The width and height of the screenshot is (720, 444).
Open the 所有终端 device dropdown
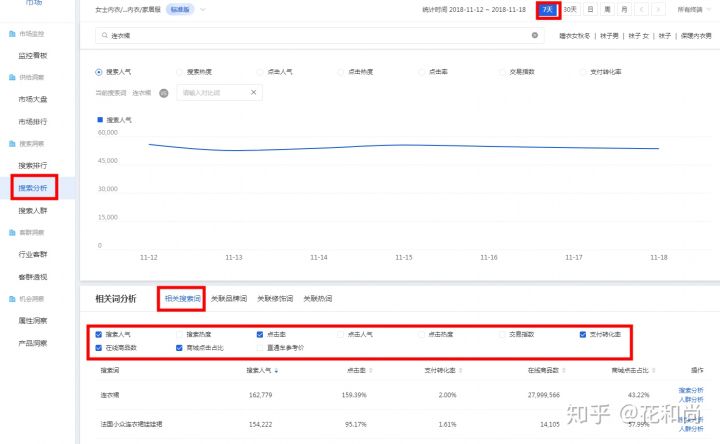click(x=697, y=9)
